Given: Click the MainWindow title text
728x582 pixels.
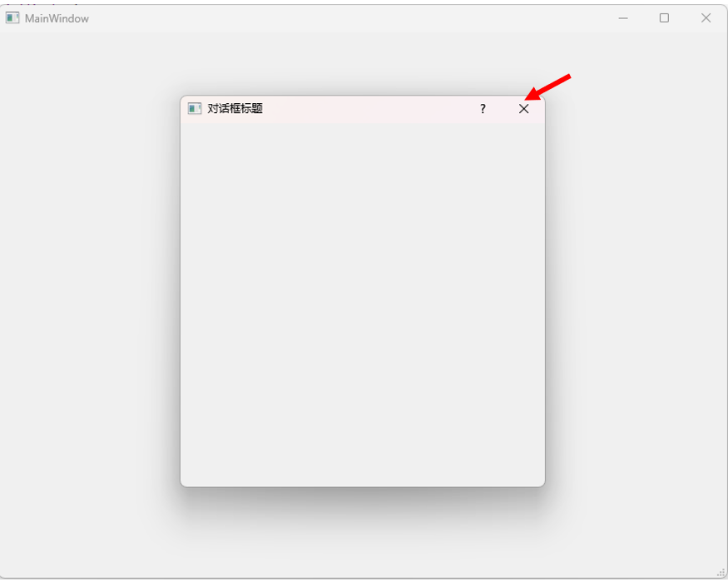Looking at the screenshot, I should point(57,18).
